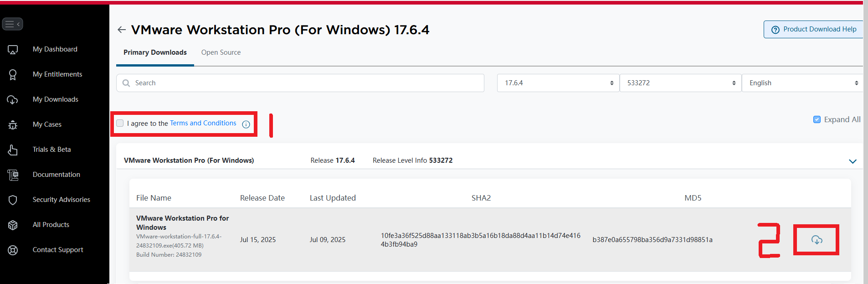Click the Security Advisories shield icon
The image size is (868, 284).
coord(13,200)
